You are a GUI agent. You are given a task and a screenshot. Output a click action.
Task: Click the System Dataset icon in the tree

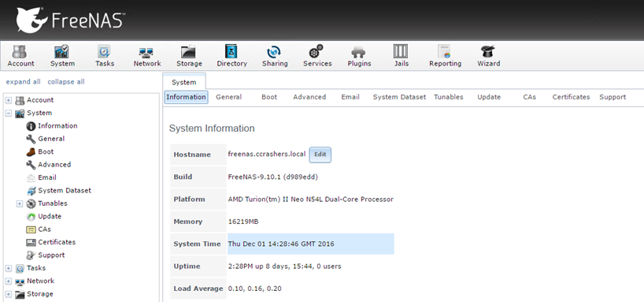coord(31,191)
